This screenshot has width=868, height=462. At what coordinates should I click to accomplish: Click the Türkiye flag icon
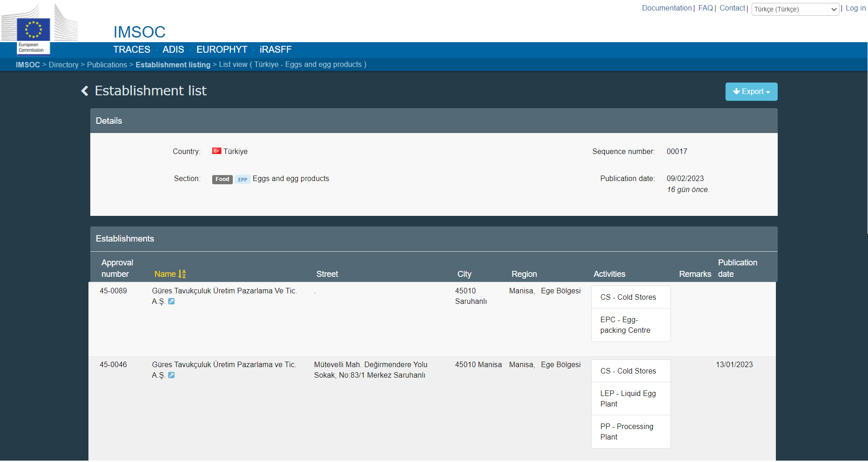216,151
